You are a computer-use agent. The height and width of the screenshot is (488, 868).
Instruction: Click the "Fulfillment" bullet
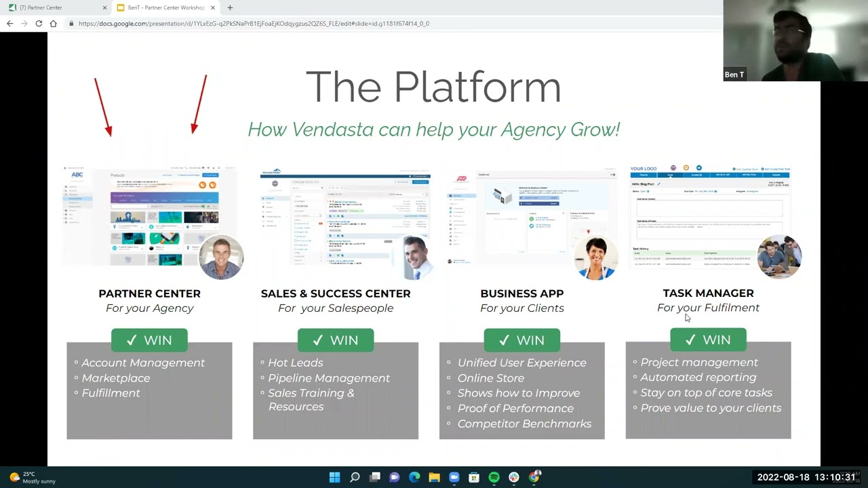point(111,393)
